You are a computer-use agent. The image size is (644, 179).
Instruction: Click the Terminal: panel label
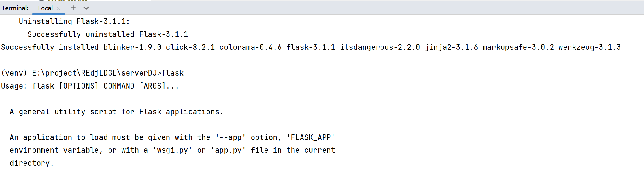[x=15, y=8]
